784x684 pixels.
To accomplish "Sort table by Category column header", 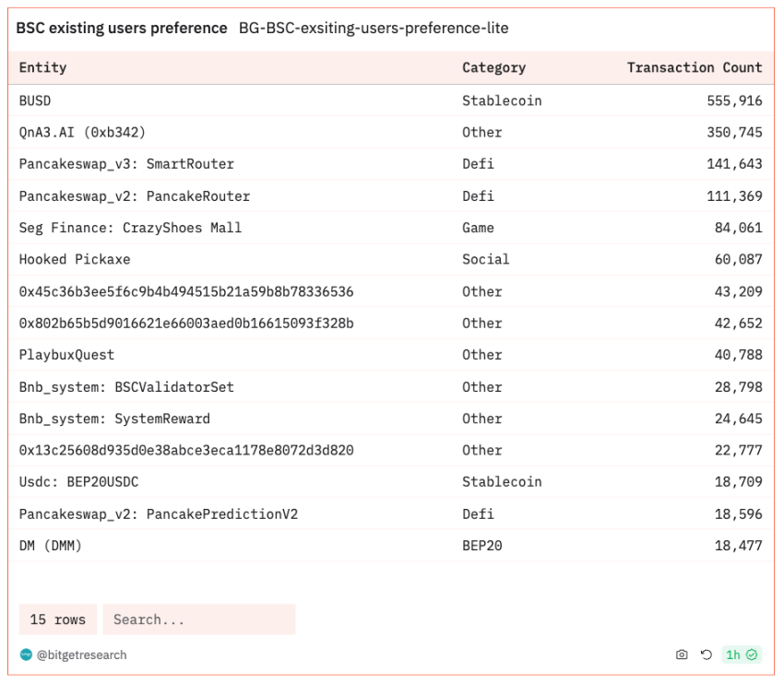I will 493,67.
